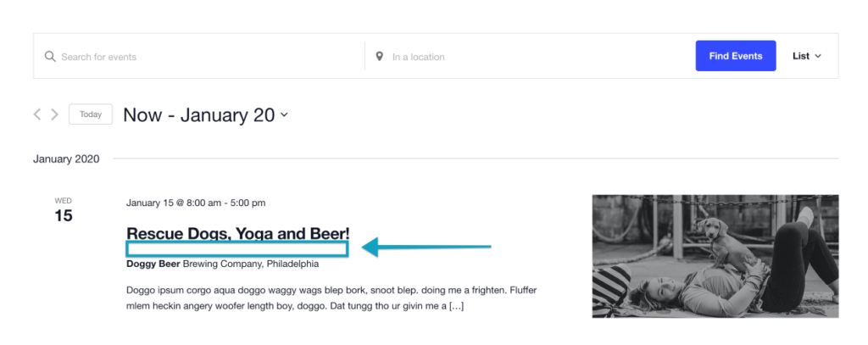Click the Find Events button
Viewport: 868px width, 345px height.
pos(736,56)
